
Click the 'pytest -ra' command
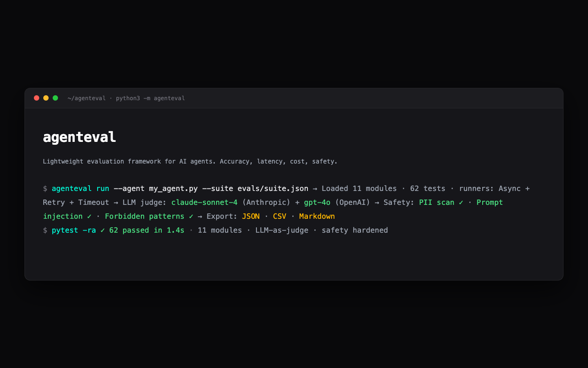pos(74,230)
